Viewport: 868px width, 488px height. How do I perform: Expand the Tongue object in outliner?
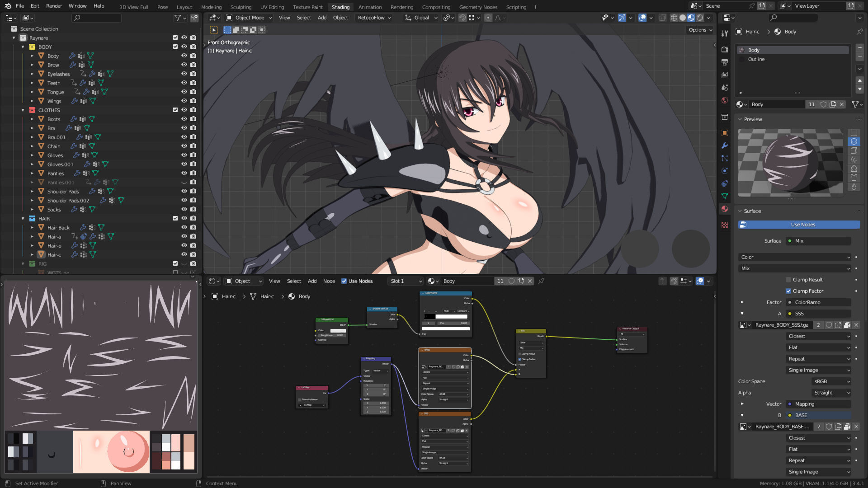32,92
